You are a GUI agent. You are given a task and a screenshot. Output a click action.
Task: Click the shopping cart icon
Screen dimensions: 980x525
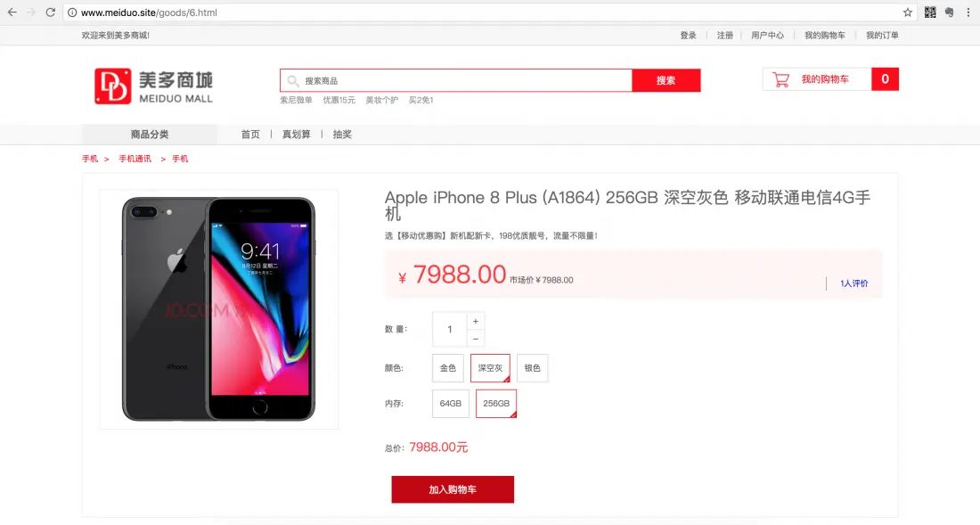(780, 79)
